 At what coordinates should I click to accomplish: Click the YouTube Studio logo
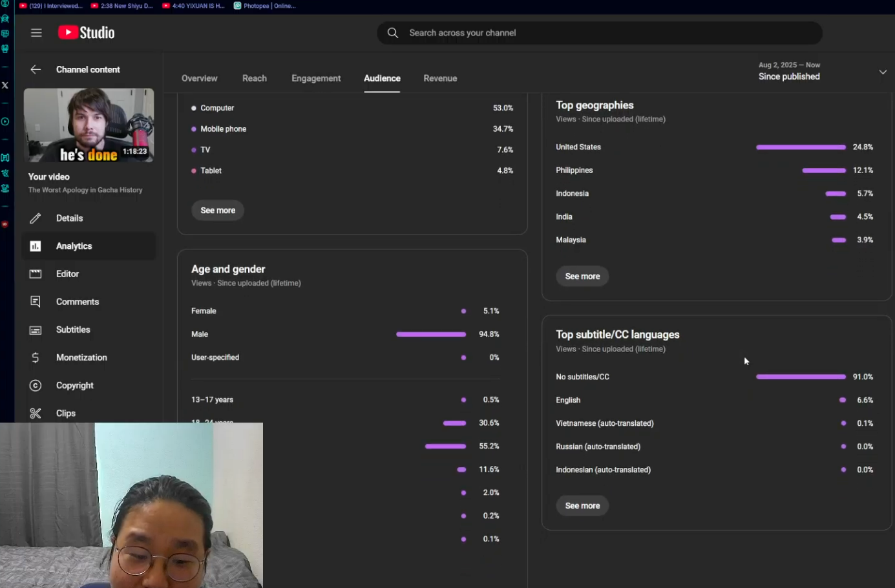87,32
